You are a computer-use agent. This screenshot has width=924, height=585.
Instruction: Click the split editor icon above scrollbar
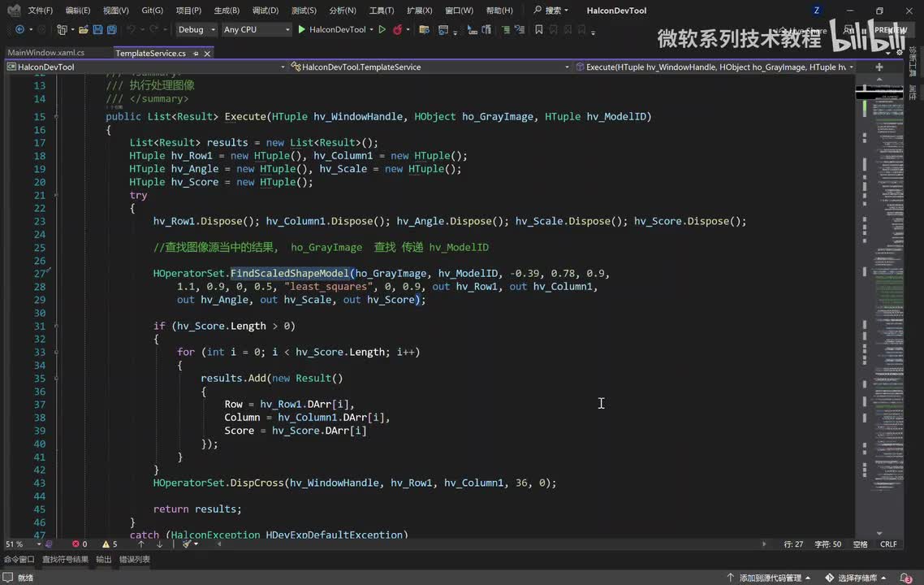879,67
